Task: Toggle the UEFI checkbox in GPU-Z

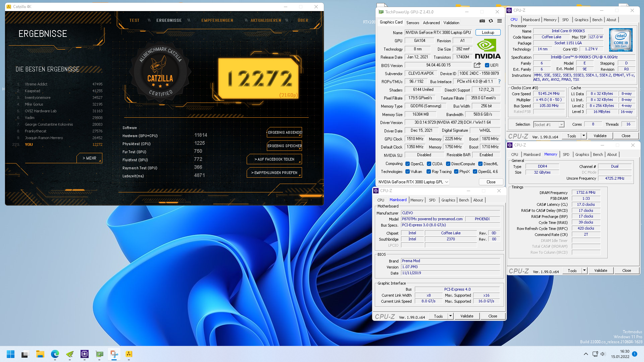Action: click(487, 65)
